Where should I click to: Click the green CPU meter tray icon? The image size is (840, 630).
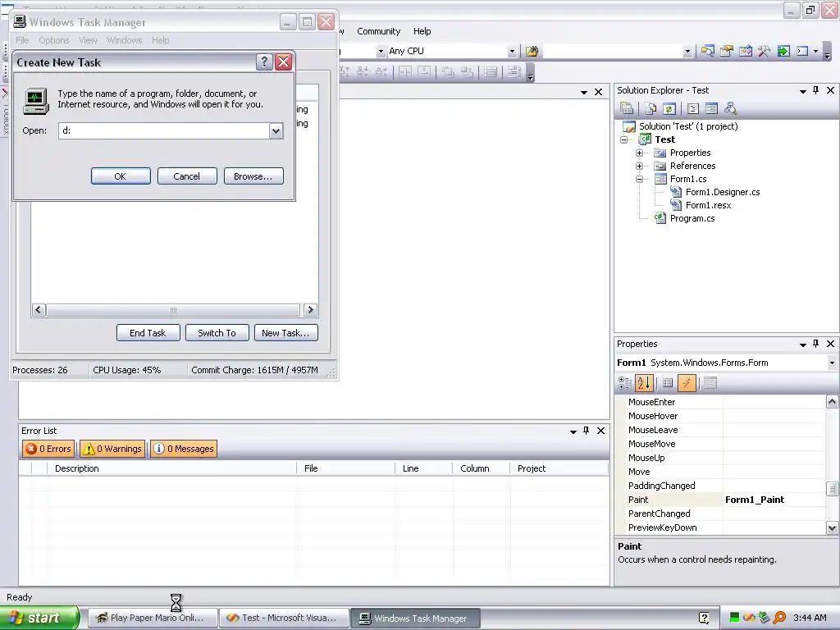(x=734, y=618)
